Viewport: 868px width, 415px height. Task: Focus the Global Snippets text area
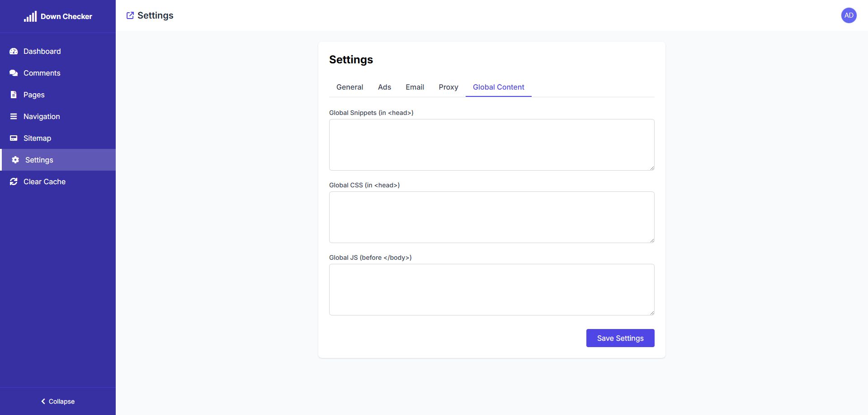491,145
